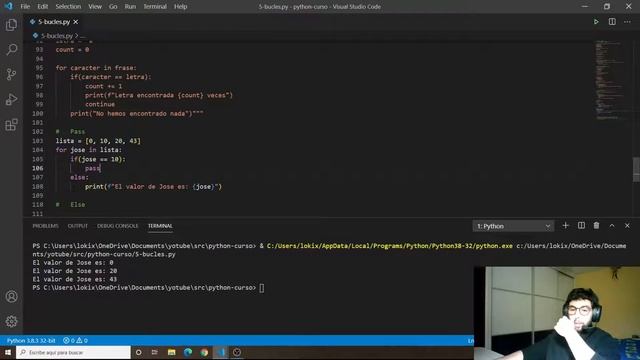This screenshot has height=360, width=640.
Task: Click the '# Pass' comment line
Action: click(x=70, y=131)
